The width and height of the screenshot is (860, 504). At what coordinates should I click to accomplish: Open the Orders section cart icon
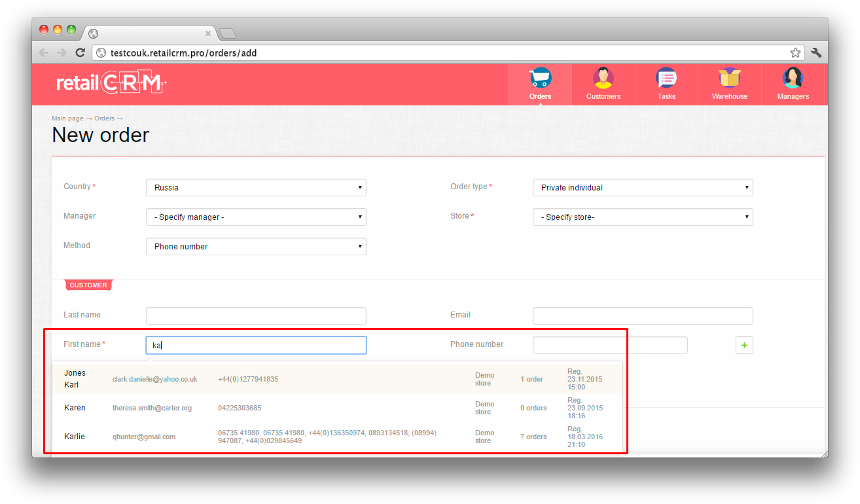pos(540,78)
